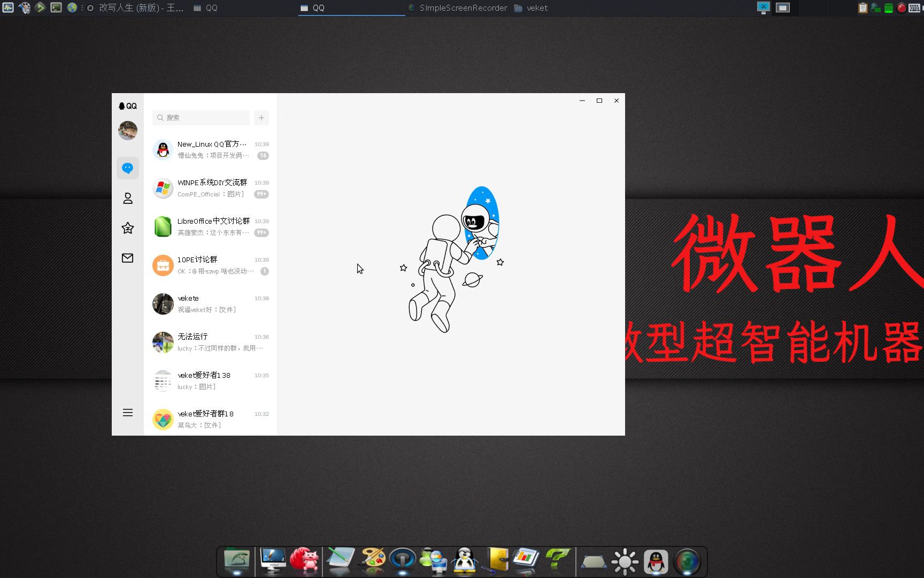924x578 pixels.
Task: Open the paint palette app from the dock
Action: coord(372,561)
